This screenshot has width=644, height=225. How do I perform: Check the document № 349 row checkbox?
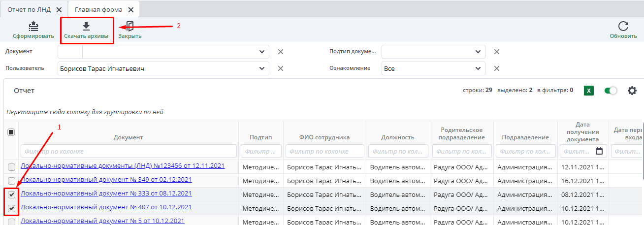[12, 181]
